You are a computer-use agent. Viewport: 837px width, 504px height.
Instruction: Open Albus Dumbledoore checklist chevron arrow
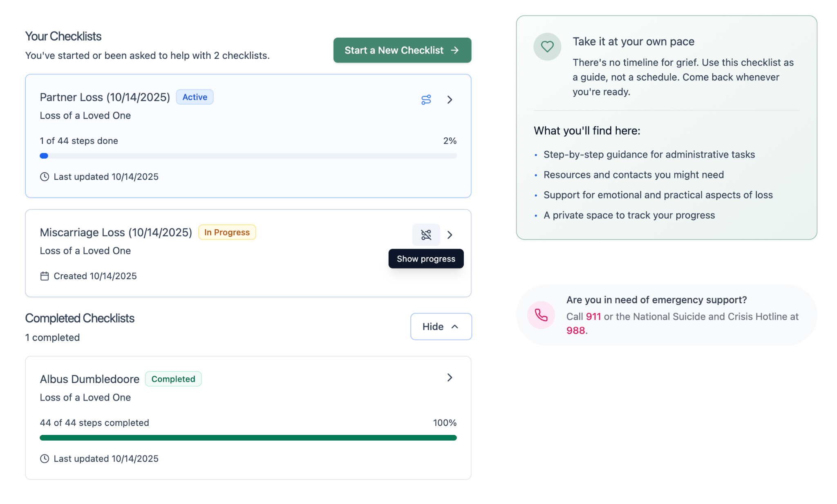(x=450, y=378)
